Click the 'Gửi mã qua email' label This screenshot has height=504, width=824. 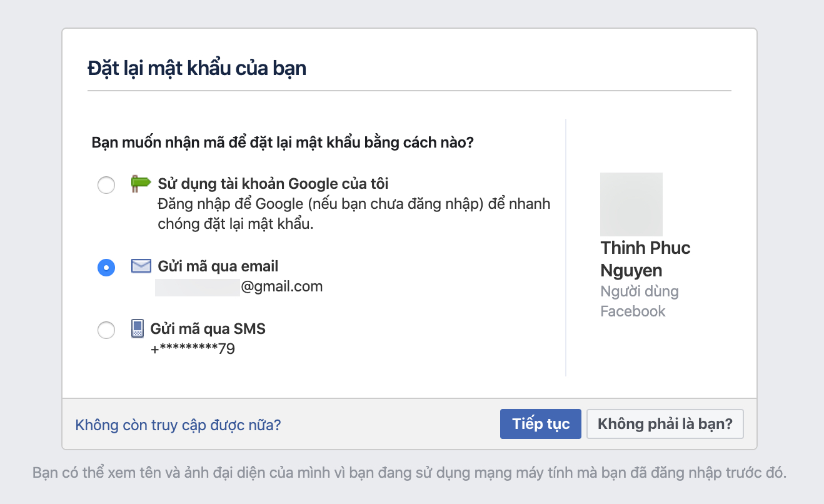218,266
